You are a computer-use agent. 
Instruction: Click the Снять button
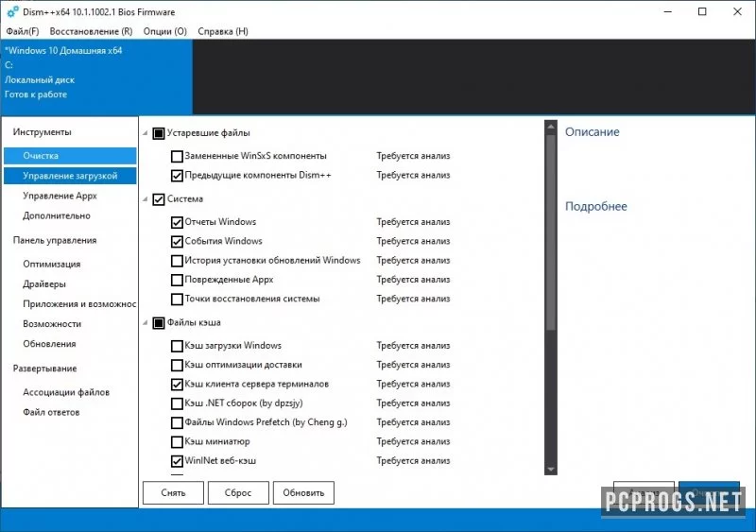[x=173, y=492]
